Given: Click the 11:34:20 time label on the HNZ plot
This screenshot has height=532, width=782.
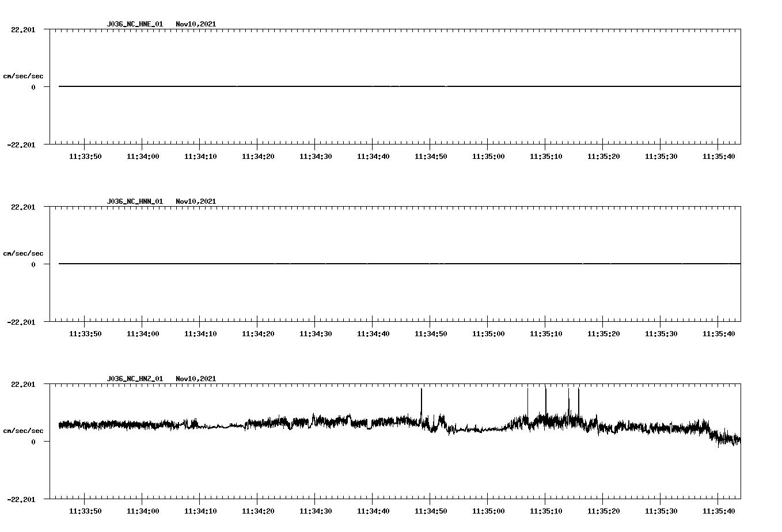Looking at the screenshot, I should [258, 511].
